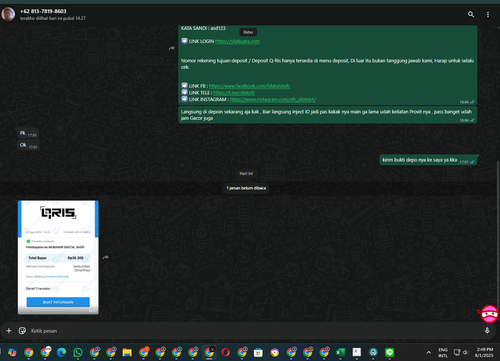This screenshot has width=500, height=361.
Task: Select the 'Ok' incoming message
Action: point(28,145)
